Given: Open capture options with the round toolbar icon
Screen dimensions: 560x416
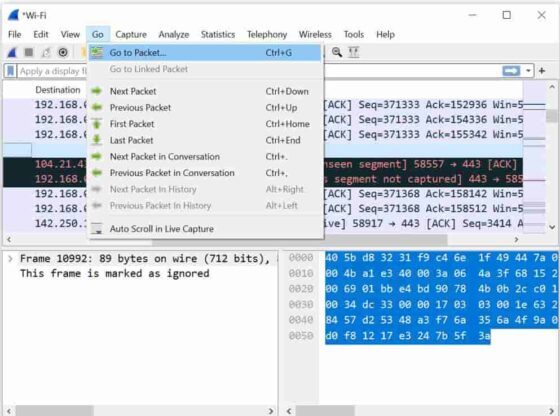Looking at the screenshot, I should tap(63, 52).
